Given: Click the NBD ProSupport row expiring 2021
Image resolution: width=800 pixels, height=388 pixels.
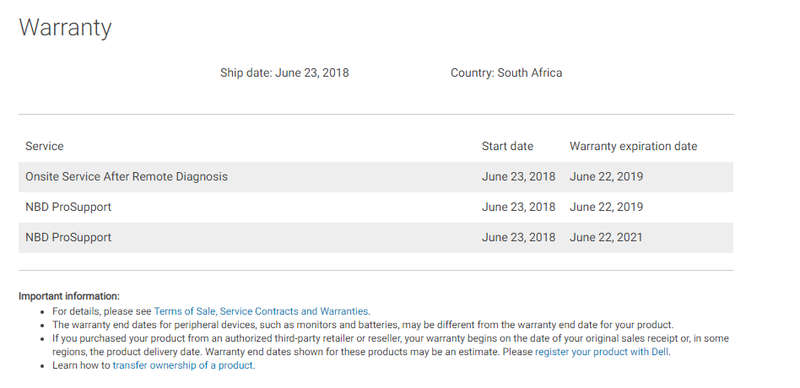Looking at the screenshot, I should point(376,237).
